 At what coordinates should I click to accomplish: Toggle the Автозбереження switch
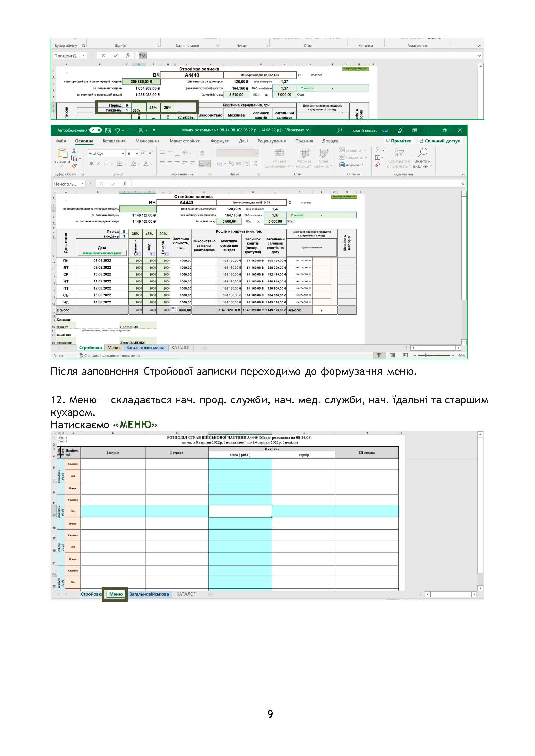[95, 130]
